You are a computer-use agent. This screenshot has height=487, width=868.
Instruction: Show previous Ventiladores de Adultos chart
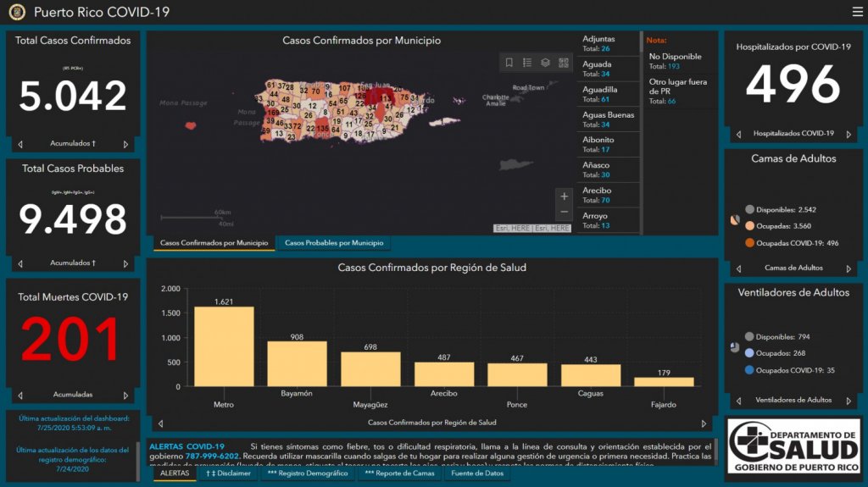pyautogui.click(x=737, y=401)
